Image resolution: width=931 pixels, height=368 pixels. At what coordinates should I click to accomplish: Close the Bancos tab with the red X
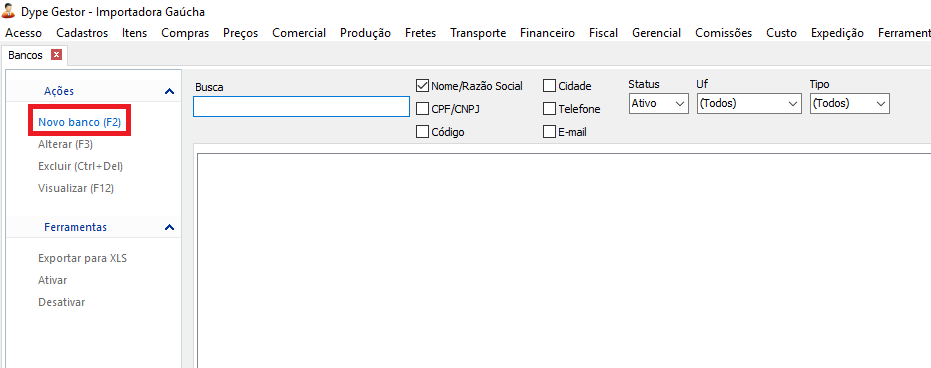(56, 55)
